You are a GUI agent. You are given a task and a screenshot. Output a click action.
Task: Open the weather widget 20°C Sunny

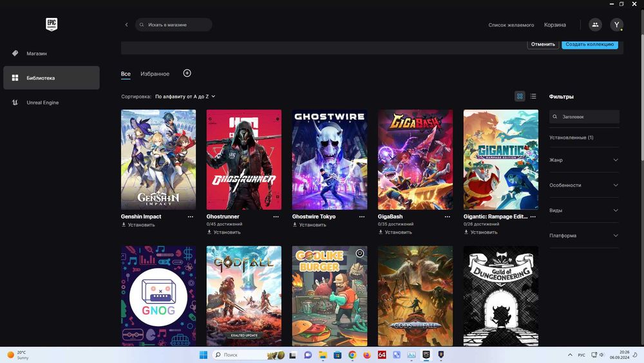pos(17,355)
